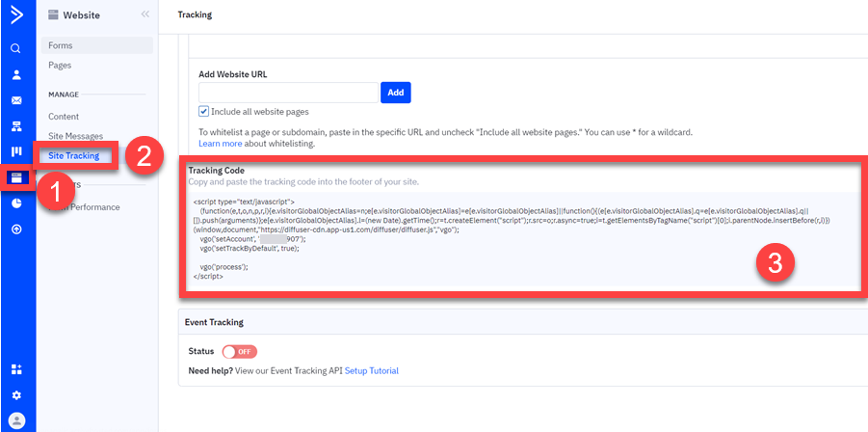Select Forms in Website menu
Image resolution: width=868 pixels, height=432 pixels.
97,45
